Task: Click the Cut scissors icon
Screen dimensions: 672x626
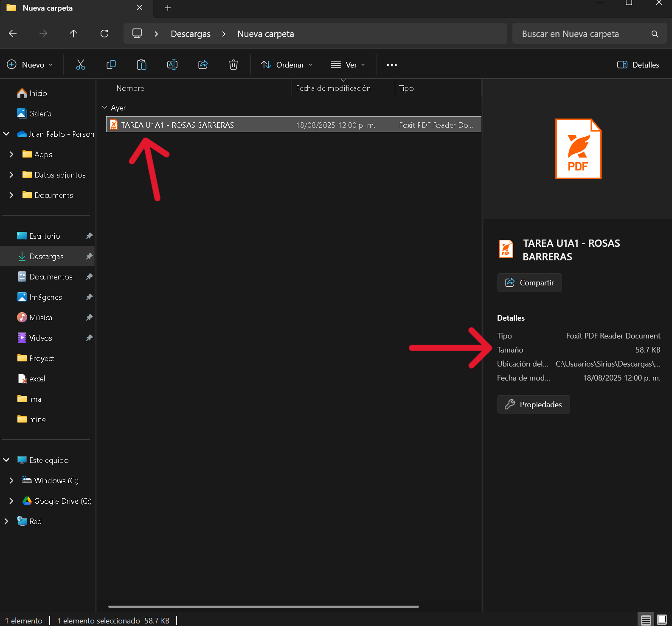Action: click(x=81, y=65)
